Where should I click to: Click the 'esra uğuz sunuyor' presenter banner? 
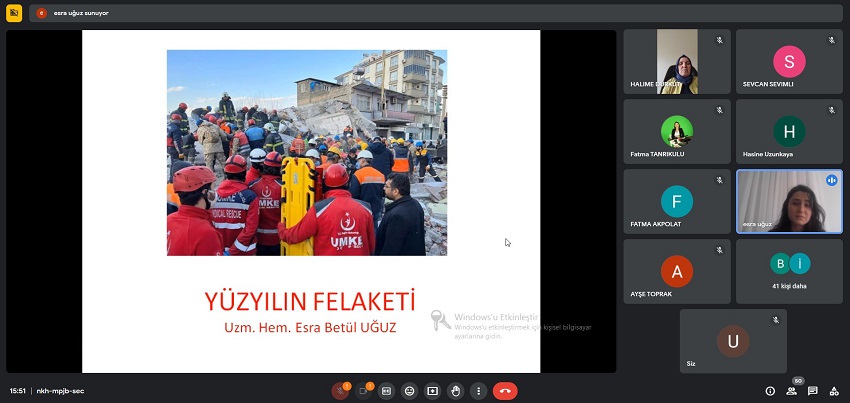[73, 13]
